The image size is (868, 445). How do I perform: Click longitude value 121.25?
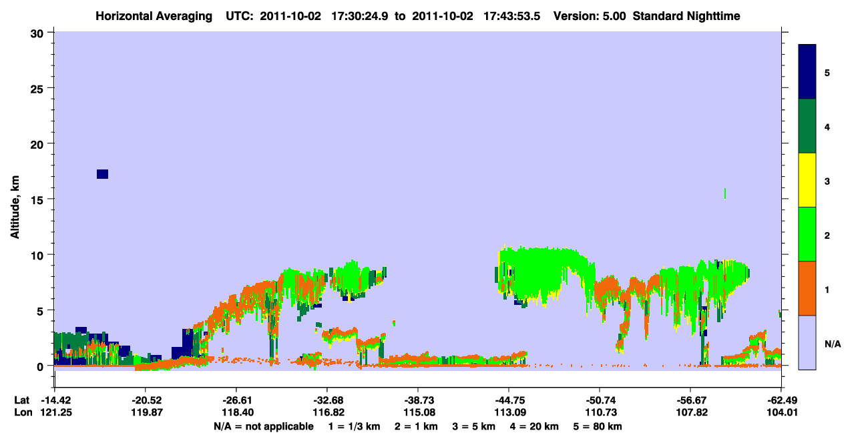point(55,412)
